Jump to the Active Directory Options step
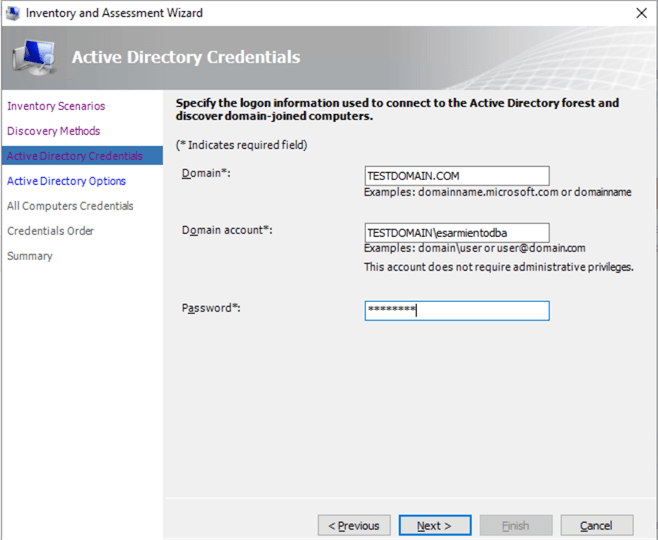This screenshot has height=540, width=658. point(66,181)
